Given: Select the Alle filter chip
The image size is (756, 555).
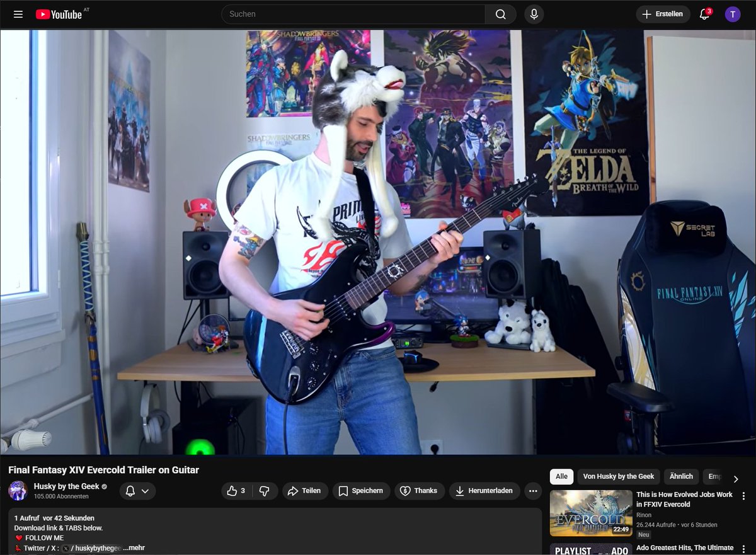Looking at the screenshot, I should (x=561, y=476).
